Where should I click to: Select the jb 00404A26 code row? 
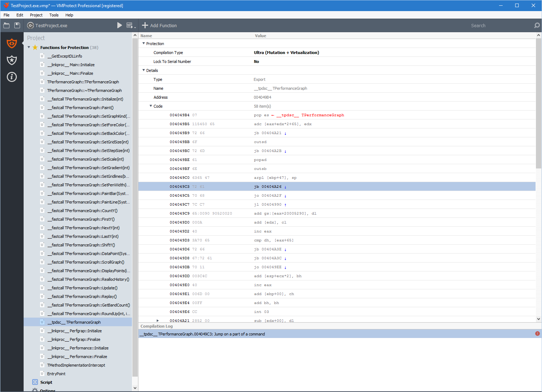[337, 186]
